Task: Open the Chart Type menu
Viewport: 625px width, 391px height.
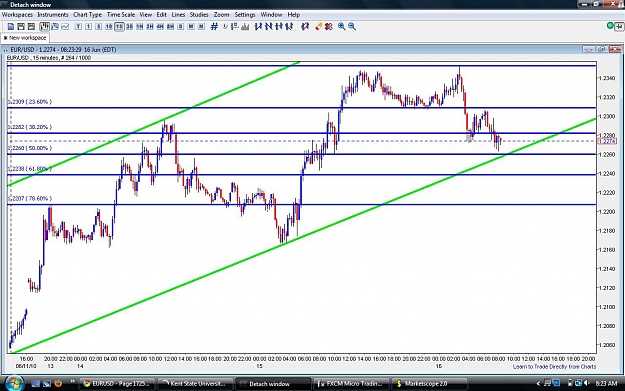Action: pyautogui.click(x=87, y=15)
